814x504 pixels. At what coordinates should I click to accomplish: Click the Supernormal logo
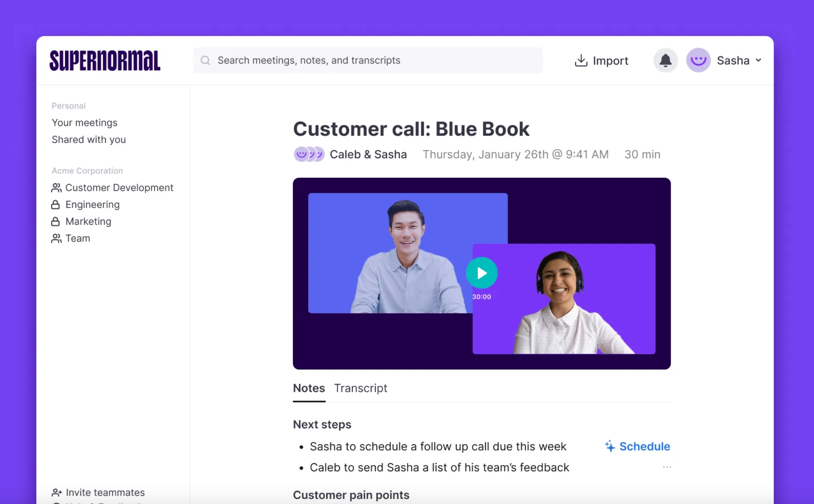pos(105,60)
